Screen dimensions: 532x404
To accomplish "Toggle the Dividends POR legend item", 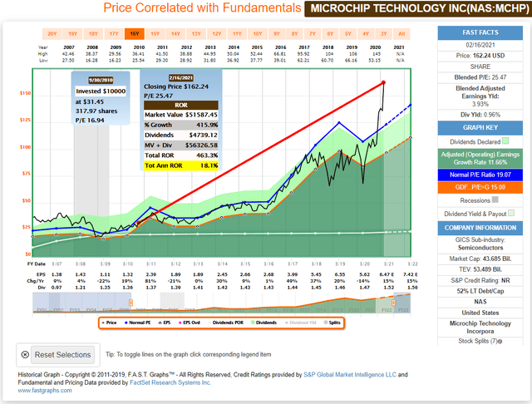I will tap(225, 323).
